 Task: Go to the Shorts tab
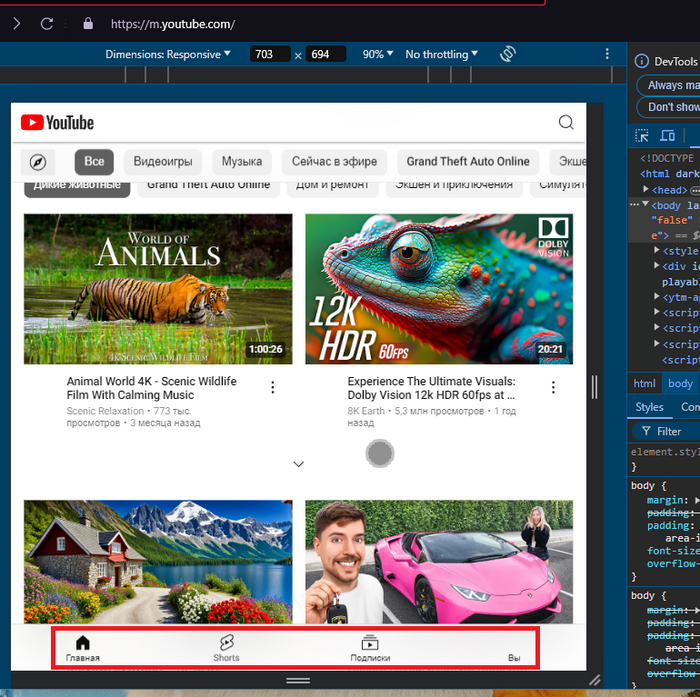pos(227,648)
